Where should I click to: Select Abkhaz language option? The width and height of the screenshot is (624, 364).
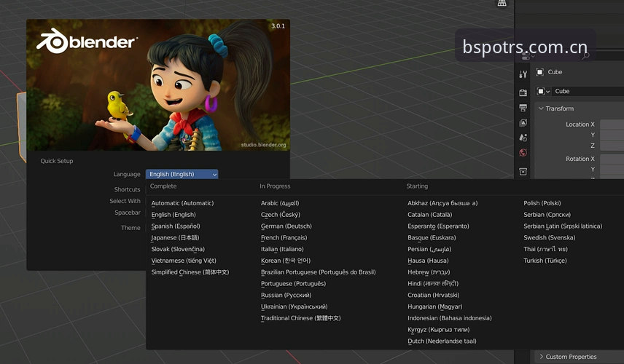point(442,203)
